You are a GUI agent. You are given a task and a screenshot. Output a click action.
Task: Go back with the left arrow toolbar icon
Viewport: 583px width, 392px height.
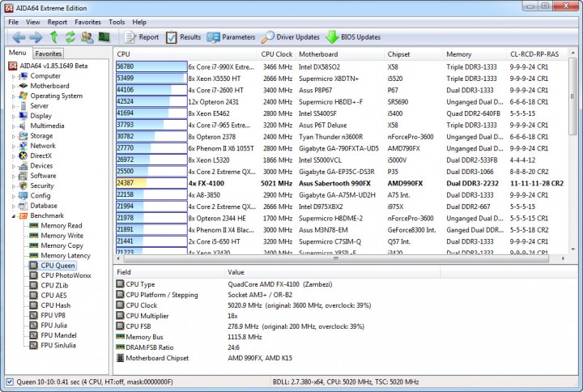click(x=19, y=37)
